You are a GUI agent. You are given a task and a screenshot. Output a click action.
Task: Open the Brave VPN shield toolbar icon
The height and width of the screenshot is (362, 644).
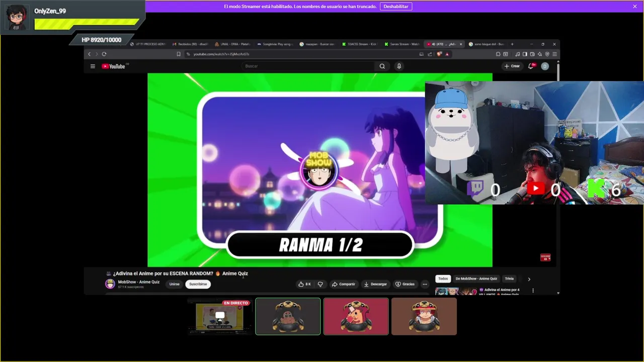[547, 54]
